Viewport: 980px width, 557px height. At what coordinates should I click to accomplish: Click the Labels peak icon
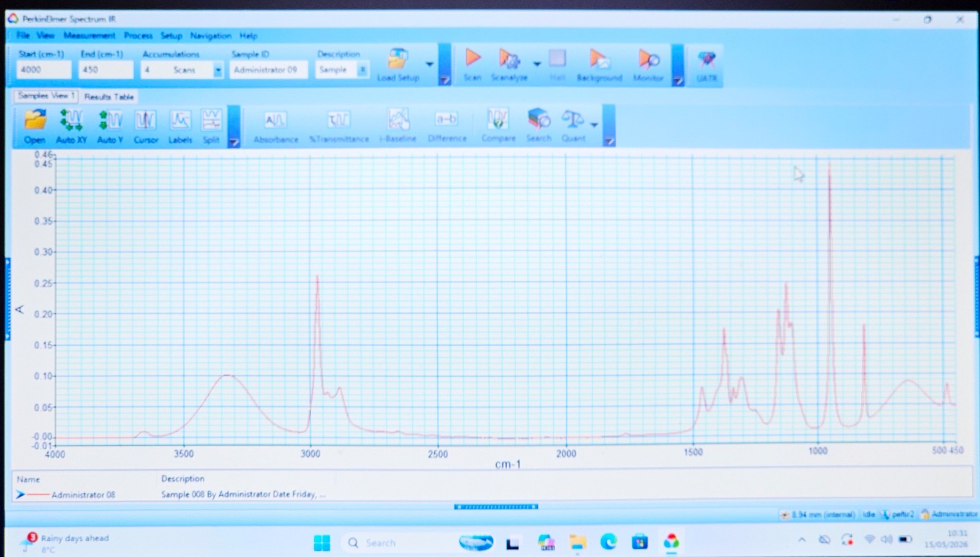(x=180, y=126)
